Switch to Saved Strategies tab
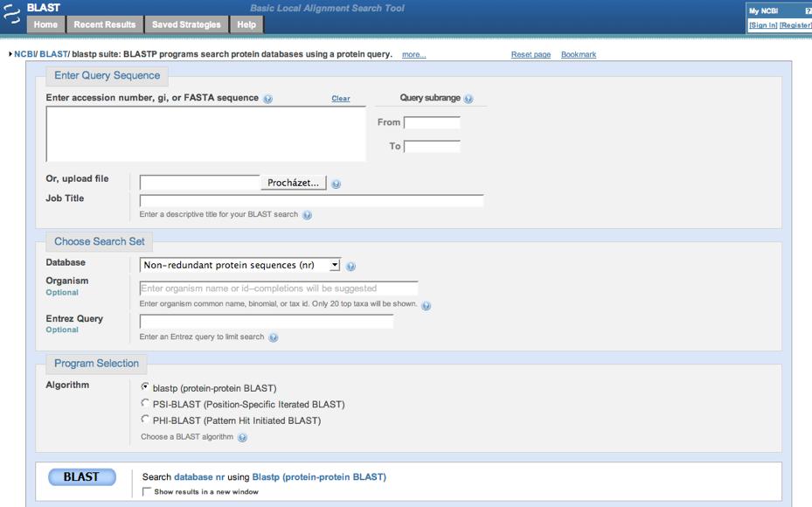The height and width of the screenshot is (507, 812). tap(186, 24)
